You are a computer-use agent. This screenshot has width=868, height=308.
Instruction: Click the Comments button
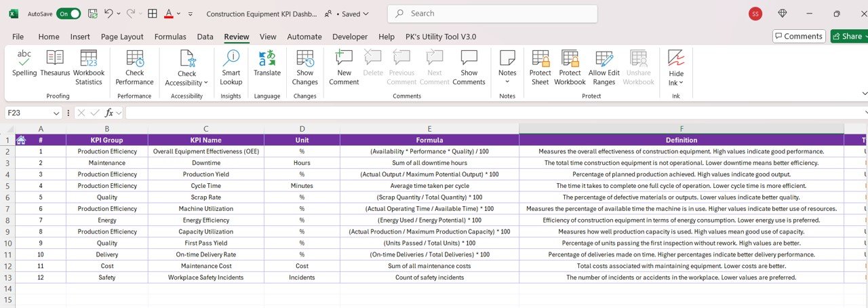coord(799,36)
